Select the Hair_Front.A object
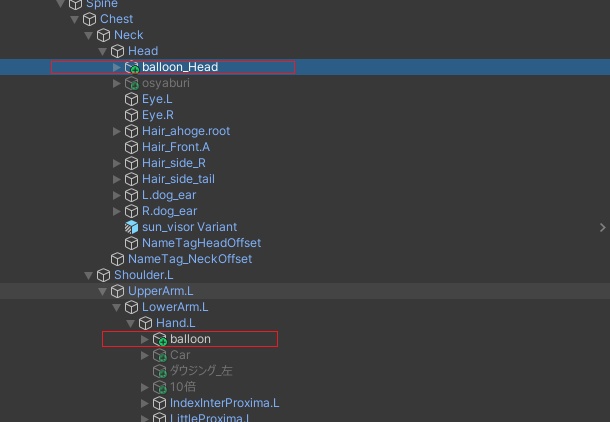This screenshot has height=422, width=610. 175,147
